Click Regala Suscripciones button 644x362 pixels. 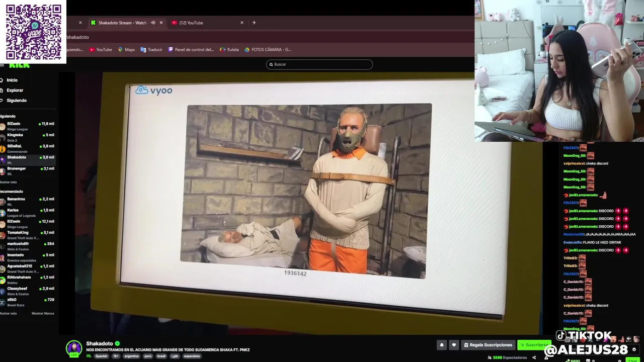click(x=488, y=345)
